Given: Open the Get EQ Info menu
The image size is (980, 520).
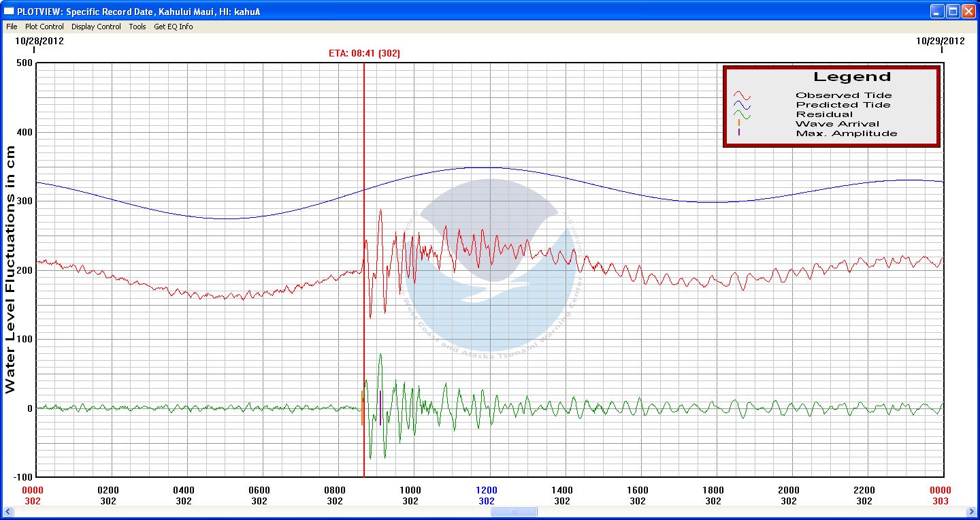Looking at the screenshot, I should click(x=173, y=27).
